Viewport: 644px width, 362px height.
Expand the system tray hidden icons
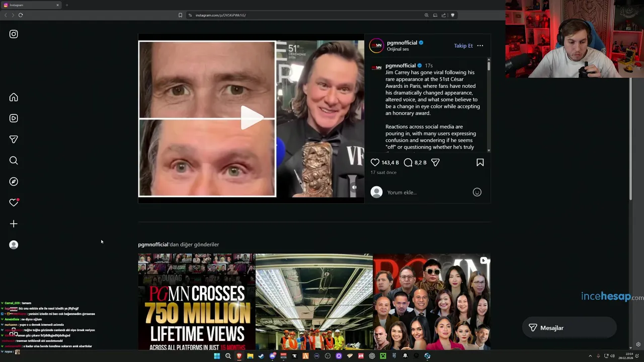(x=590, y=356)
